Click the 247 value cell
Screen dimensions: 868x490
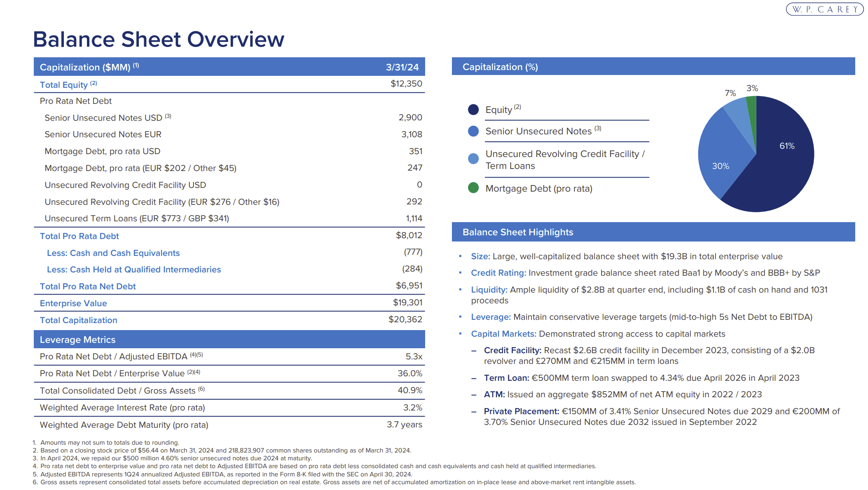415,168
